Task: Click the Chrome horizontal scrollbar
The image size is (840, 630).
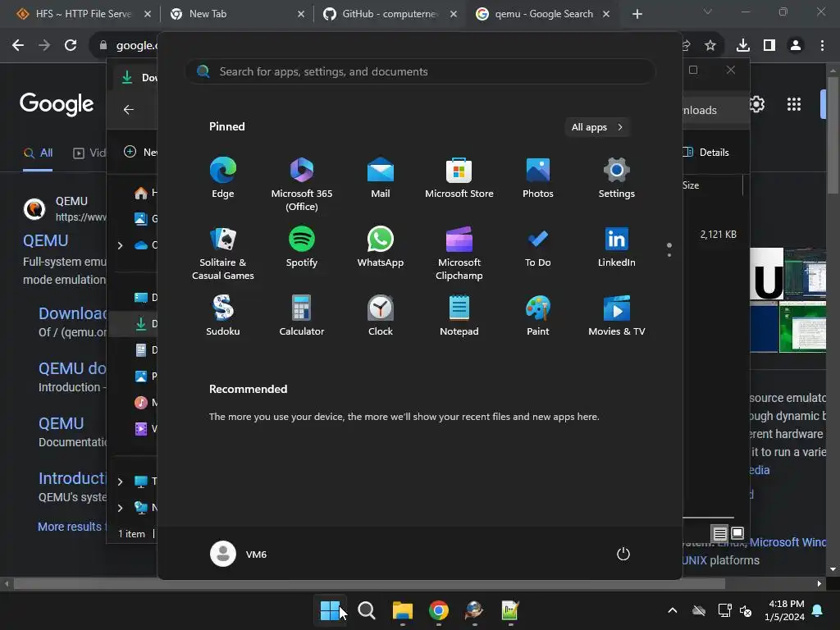Action: 369,584
